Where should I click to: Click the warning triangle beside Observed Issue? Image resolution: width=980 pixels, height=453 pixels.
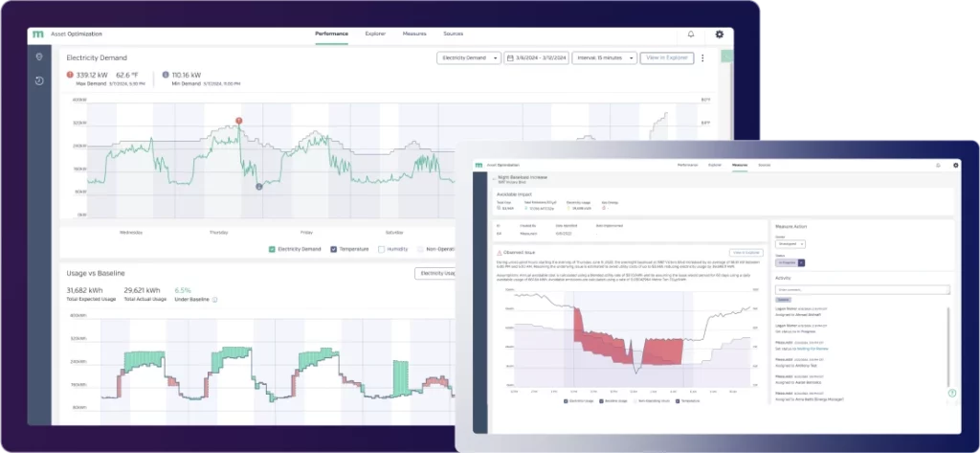[x=500, y=253]
